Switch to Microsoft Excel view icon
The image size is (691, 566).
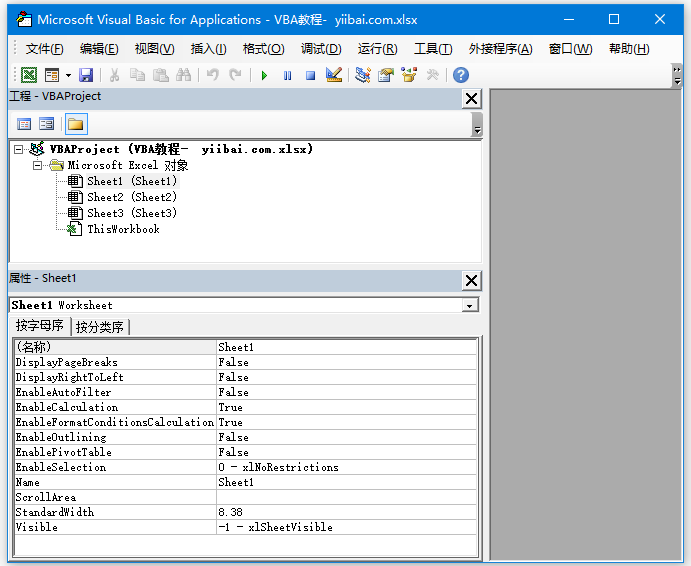[x=29, y=75]
